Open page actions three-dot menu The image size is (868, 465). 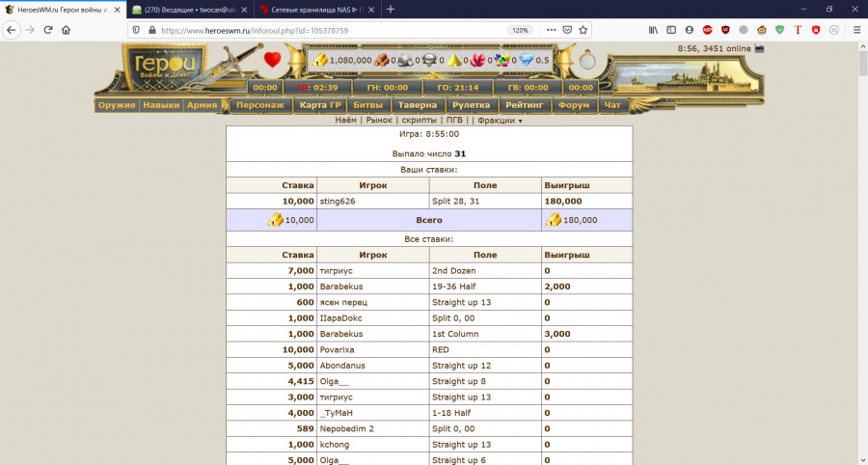coord(551,30)
